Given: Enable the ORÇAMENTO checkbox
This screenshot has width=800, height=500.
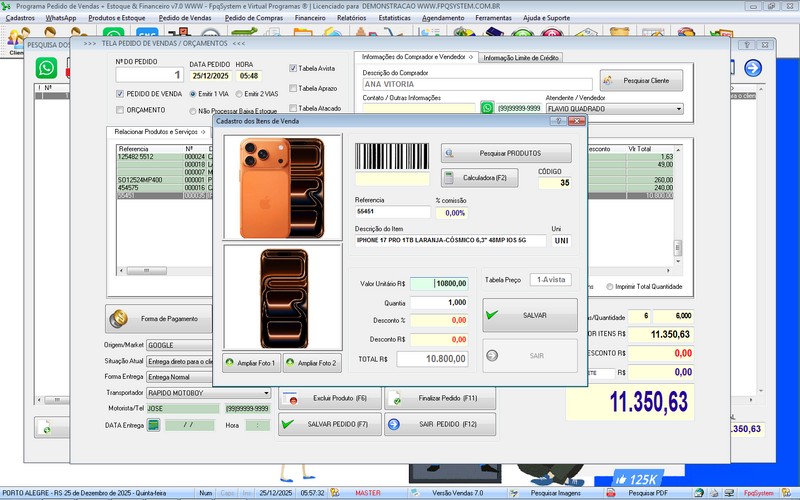Looking at the screenshot, I should 120,110.
